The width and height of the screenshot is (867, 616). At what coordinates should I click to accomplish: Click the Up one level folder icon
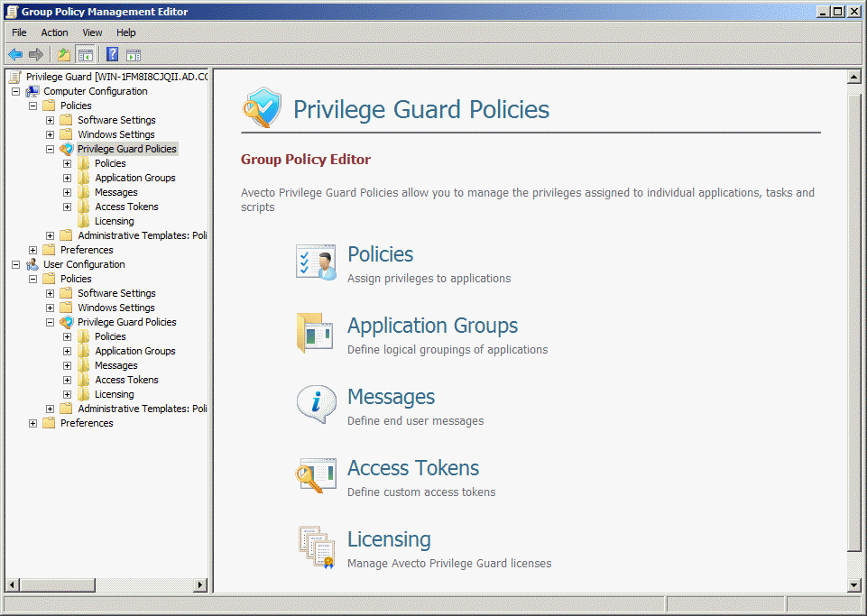(x=64, y=54)
